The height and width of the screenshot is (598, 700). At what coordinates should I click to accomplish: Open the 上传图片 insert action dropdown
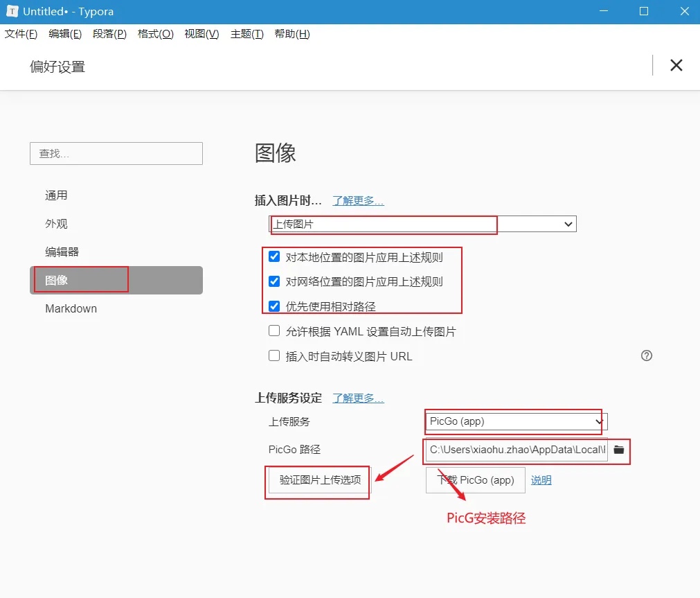click(x=422, y=224)
